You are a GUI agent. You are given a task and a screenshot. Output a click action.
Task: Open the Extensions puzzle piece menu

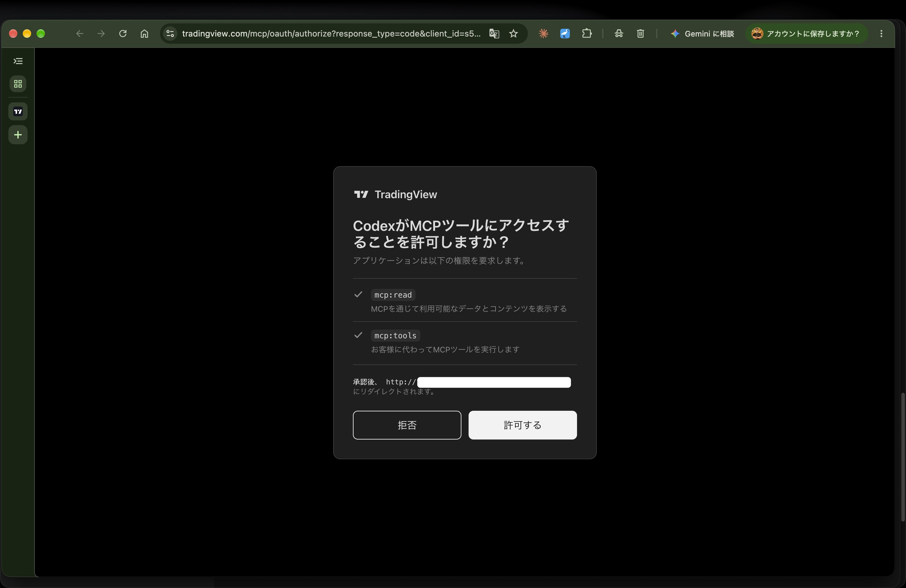click(587, 34)
